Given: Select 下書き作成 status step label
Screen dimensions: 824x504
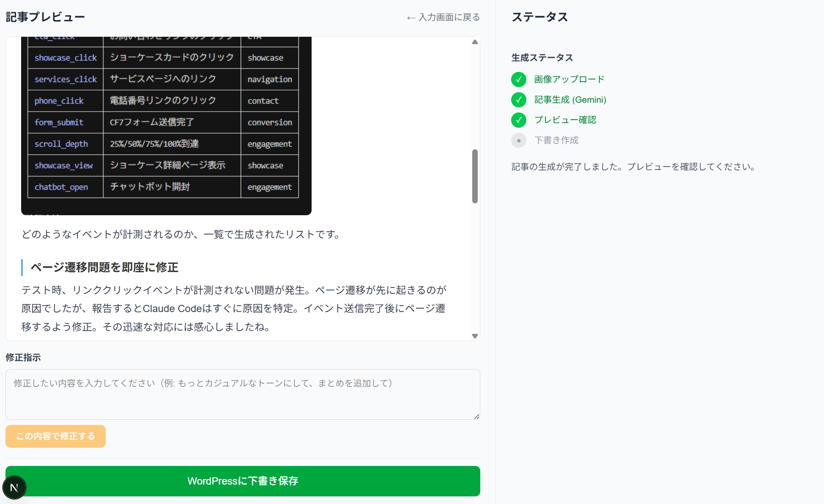Looking at the screenshot, I should pos(556,140).
